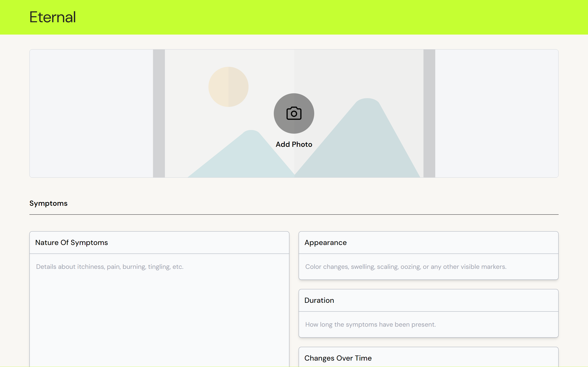Click the camera icon to add photo

(x=294, y=113)
